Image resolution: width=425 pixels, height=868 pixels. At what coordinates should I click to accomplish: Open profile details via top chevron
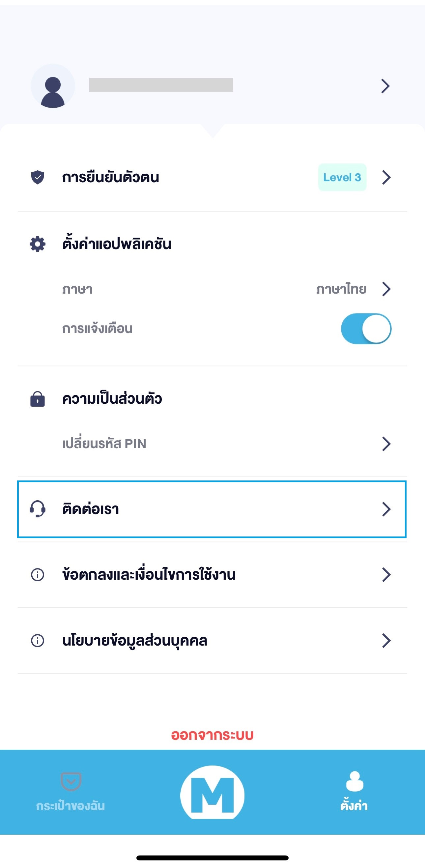(x=385, y=86)
